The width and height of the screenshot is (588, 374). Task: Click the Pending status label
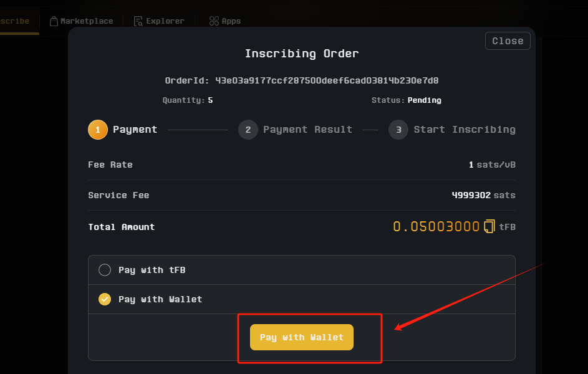point(424,100)
